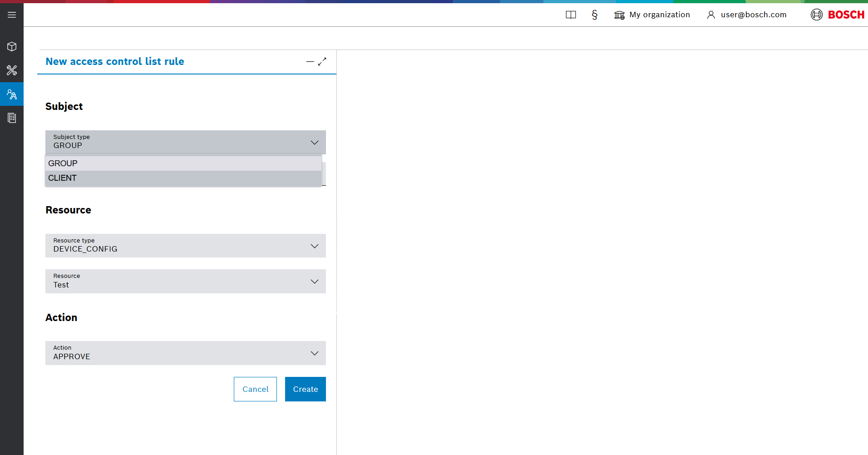Choose GROUP from the subject type list
868x455 pixels.
183,163
